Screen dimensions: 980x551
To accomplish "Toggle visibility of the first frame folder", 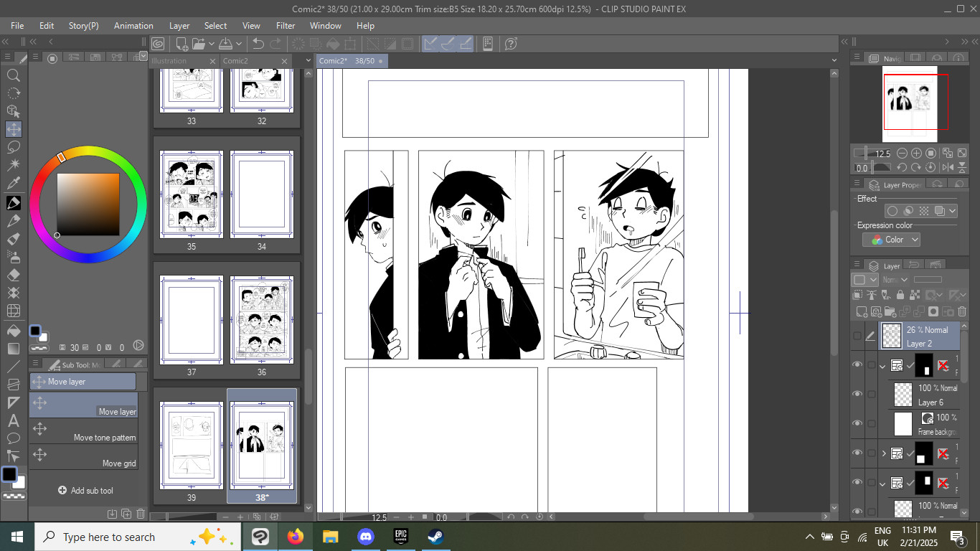I will (857, 364).
